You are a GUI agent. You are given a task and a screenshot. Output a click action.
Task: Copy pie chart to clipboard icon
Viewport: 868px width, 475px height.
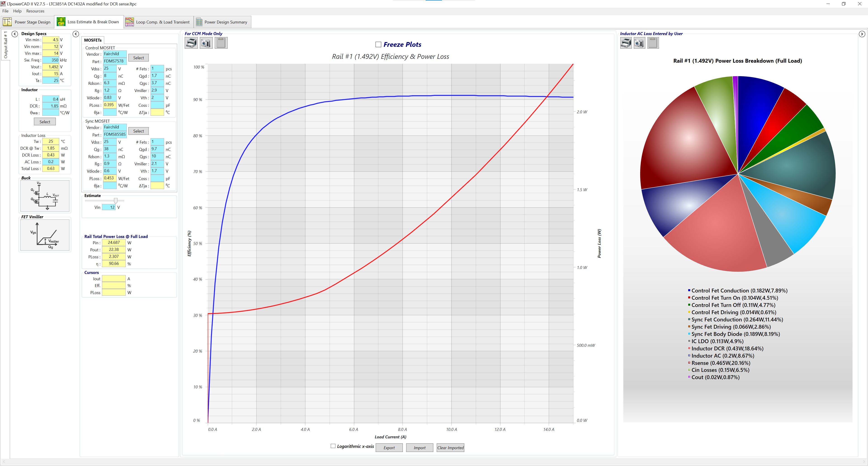point(653,43)
